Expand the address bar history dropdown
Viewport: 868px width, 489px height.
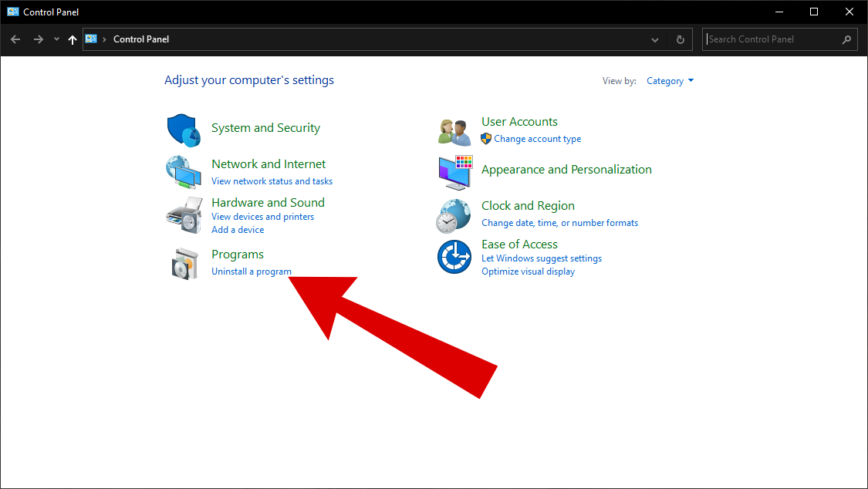point(655,40)
